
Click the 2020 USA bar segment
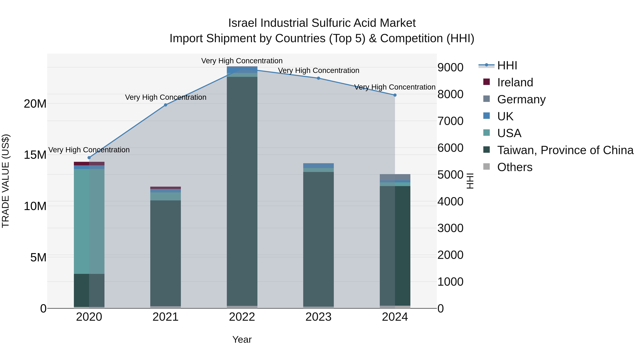89,221
